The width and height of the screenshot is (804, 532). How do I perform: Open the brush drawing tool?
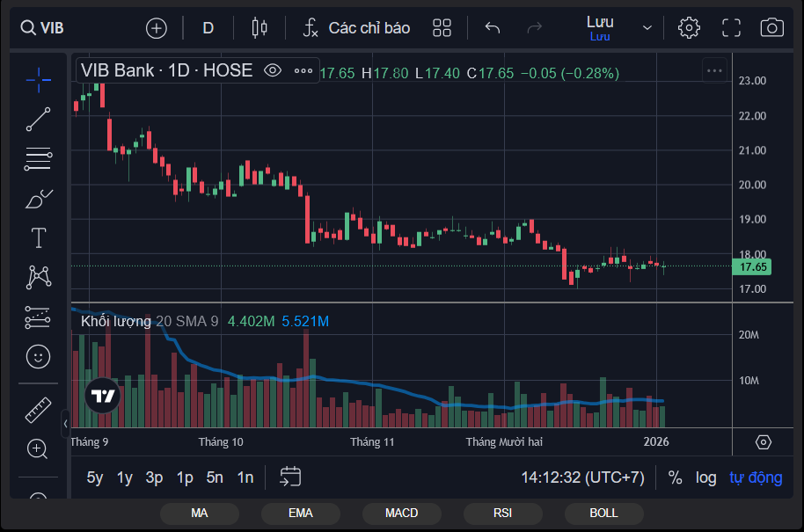coord(38,199)
